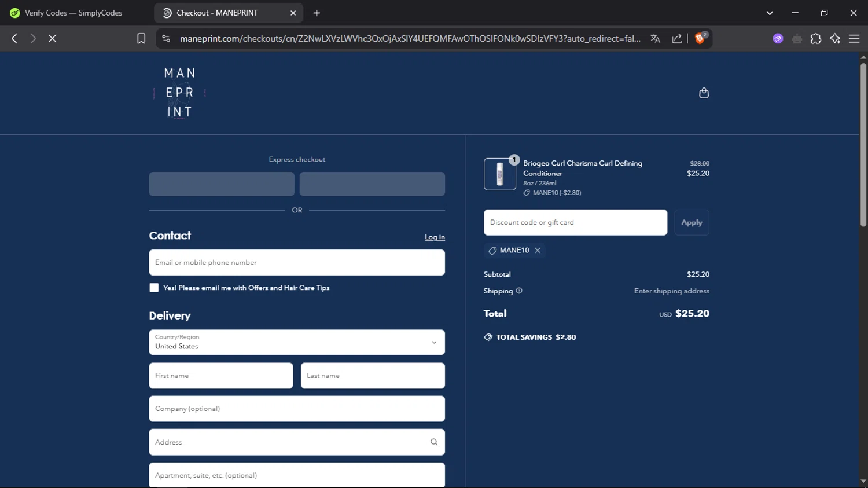
Task: Click the Enter shipping address text
Action: click(671, 291)
